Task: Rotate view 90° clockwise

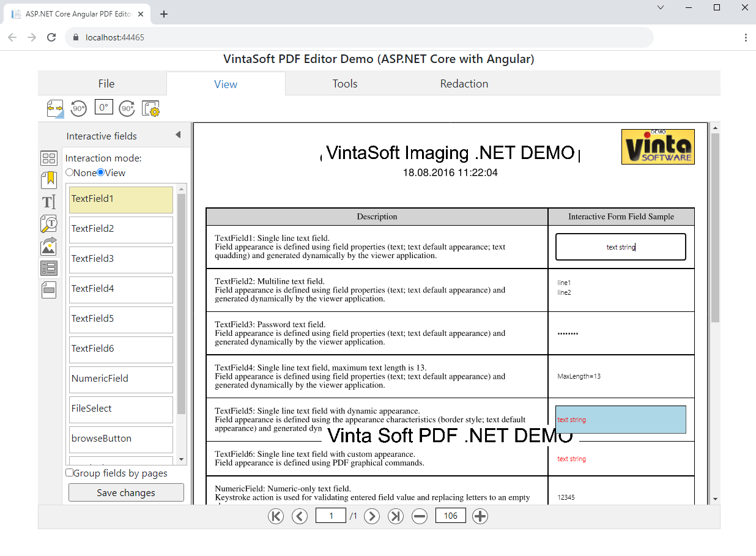Action: pos(127,108)
